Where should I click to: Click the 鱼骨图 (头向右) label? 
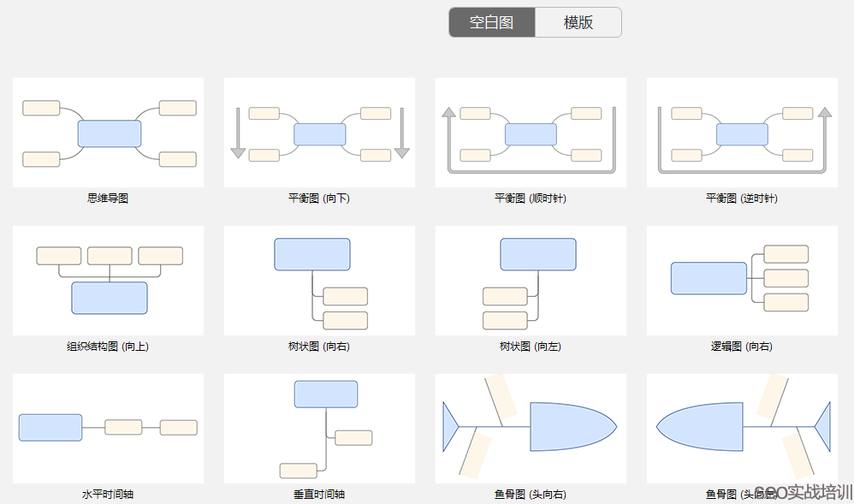click(x=531, y=494)
